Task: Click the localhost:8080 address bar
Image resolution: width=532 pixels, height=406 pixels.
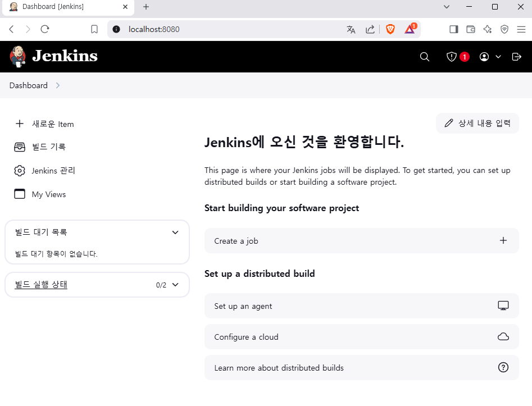Action: (x=225, y=29)
